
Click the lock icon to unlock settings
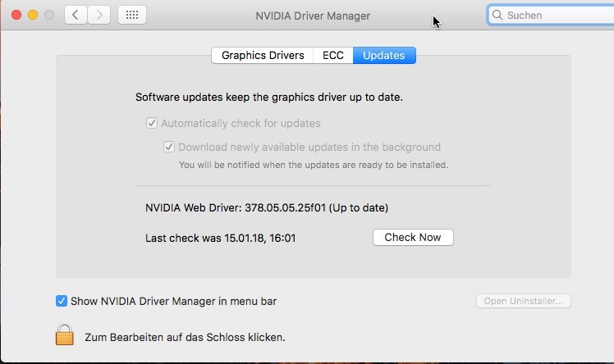(65, 334)
